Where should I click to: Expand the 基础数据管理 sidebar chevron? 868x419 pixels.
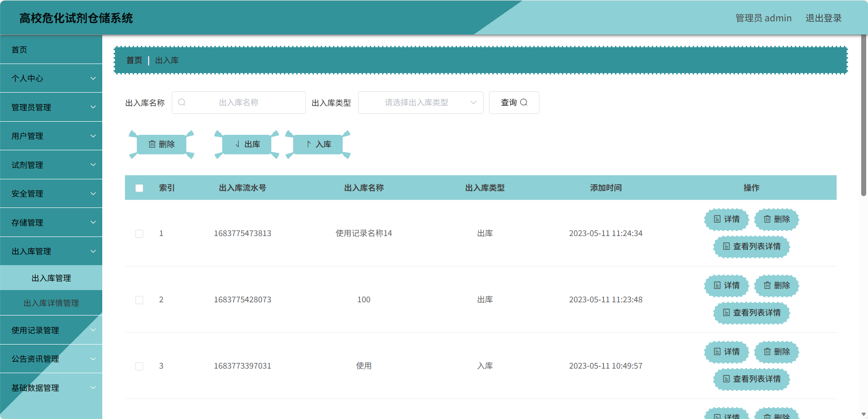point(93,388)
